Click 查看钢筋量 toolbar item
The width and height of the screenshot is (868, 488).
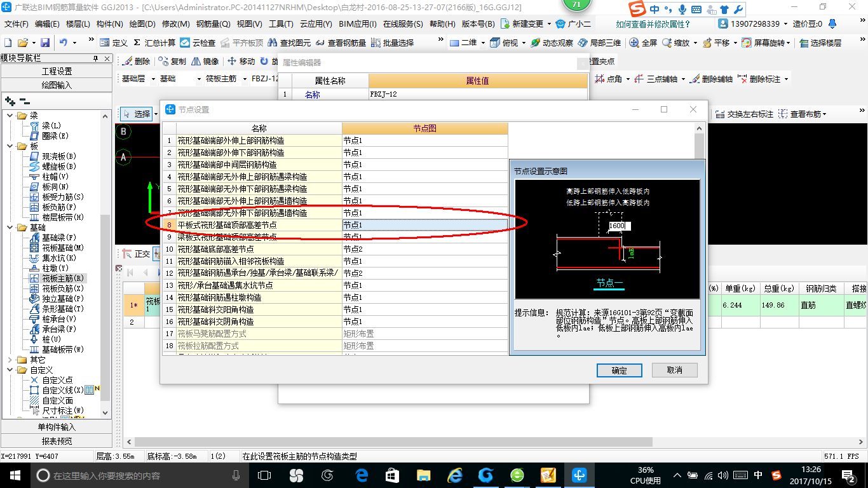[x=341, y=43]
